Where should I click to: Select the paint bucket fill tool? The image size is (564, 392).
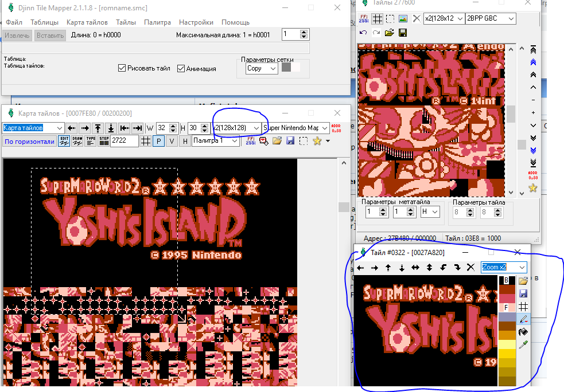coord(523,332)
